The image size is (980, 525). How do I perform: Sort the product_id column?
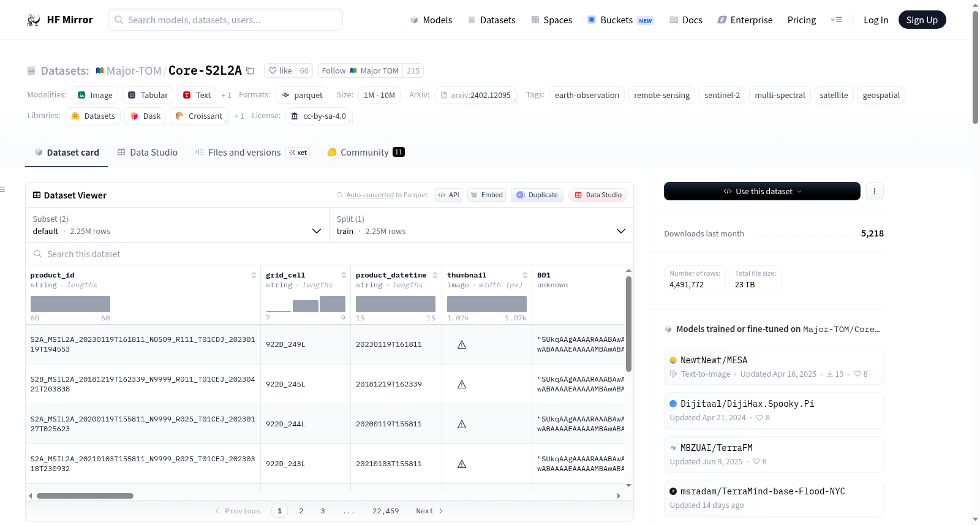click(x=254, y=275)
